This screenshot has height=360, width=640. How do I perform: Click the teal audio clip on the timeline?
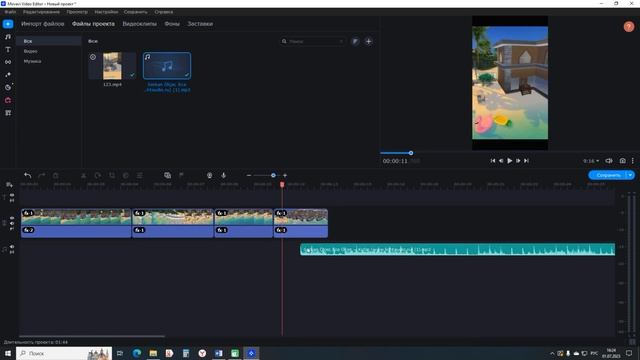tap(458, 249)
